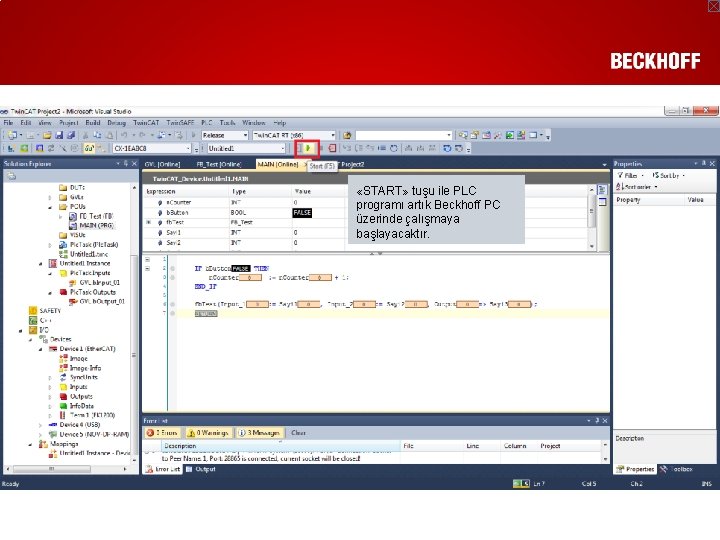Click the Cut scissors icon
The width and height of the screenshot is (720, 540).
point(85,135)
